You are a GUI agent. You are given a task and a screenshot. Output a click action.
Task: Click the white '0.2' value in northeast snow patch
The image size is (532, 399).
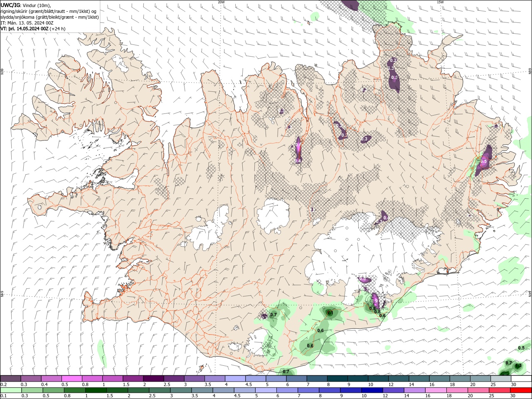tap(394, 60)
